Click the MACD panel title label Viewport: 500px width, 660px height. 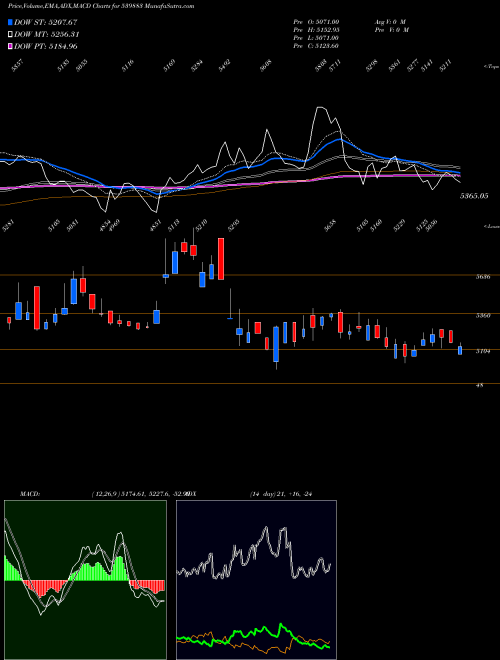point(30,494)
